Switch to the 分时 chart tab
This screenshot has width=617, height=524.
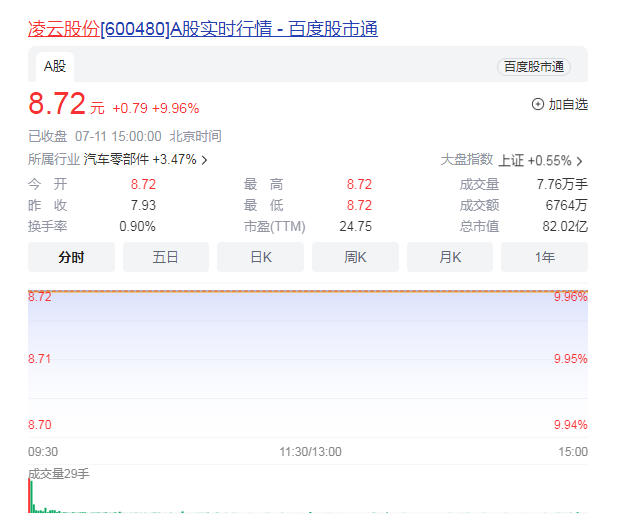click(x=71, y=257)
